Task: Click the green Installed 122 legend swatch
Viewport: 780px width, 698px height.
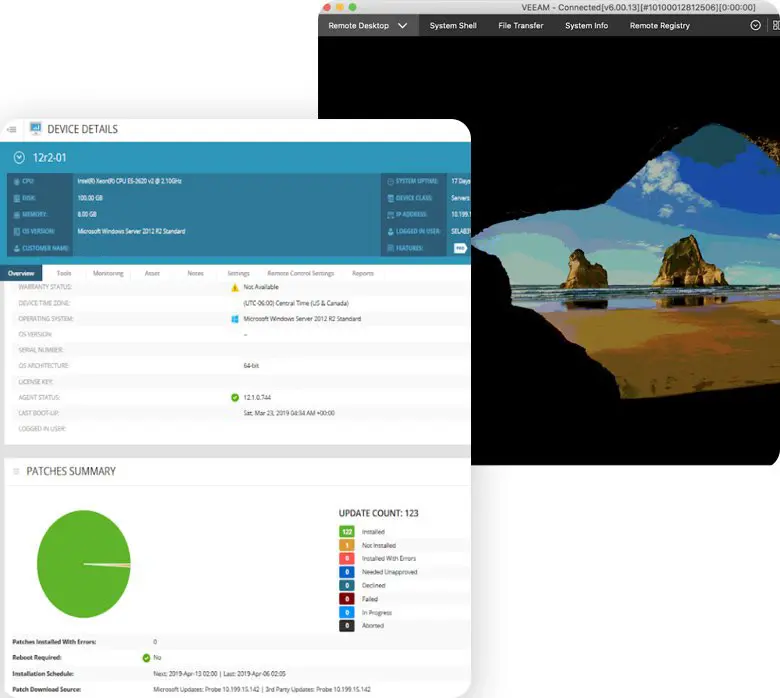Action: (347, 532)
